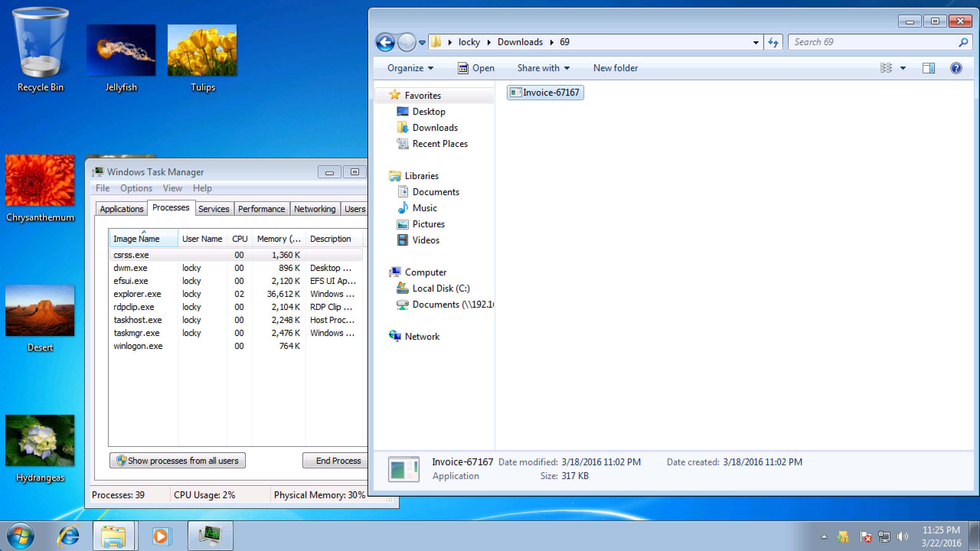Switch to the Networking tab
980x551 pixels.
(x=315, y=209)
